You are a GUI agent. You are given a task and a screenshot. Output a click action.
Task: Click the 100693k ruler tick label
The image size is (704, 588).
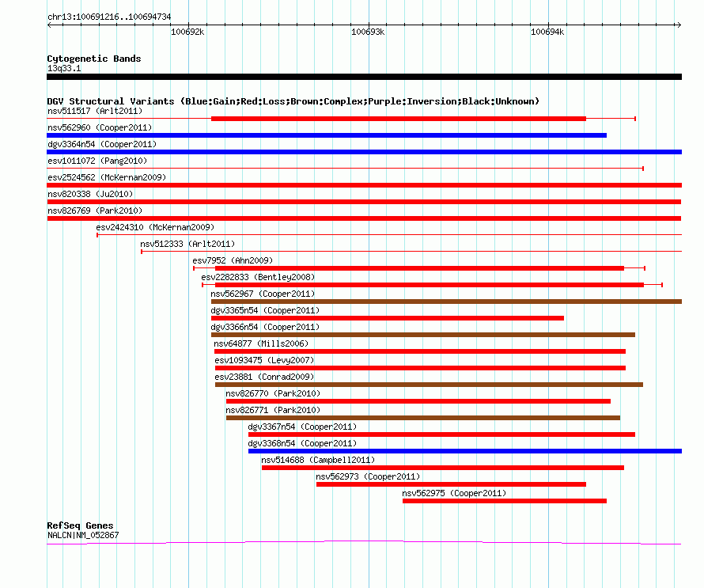368,32
